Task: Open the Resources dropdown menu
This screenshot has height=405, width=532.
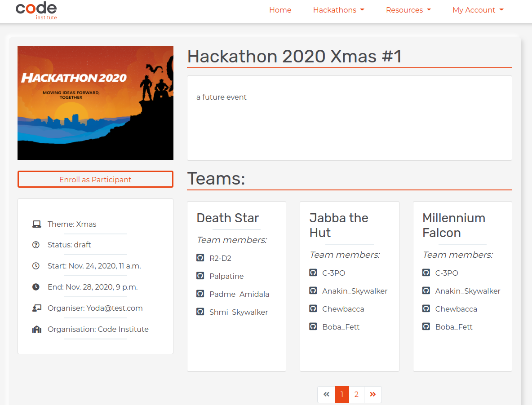Action: click(x=408, y=10)
